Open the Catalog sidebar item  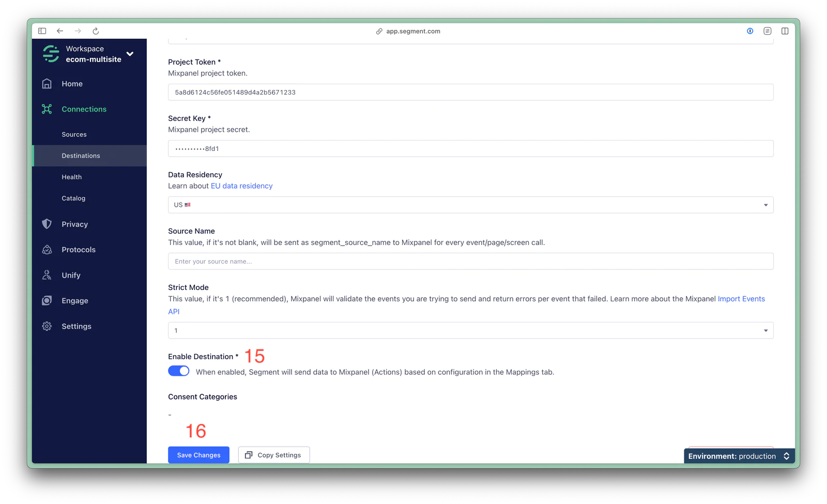(x=73, y=198)
